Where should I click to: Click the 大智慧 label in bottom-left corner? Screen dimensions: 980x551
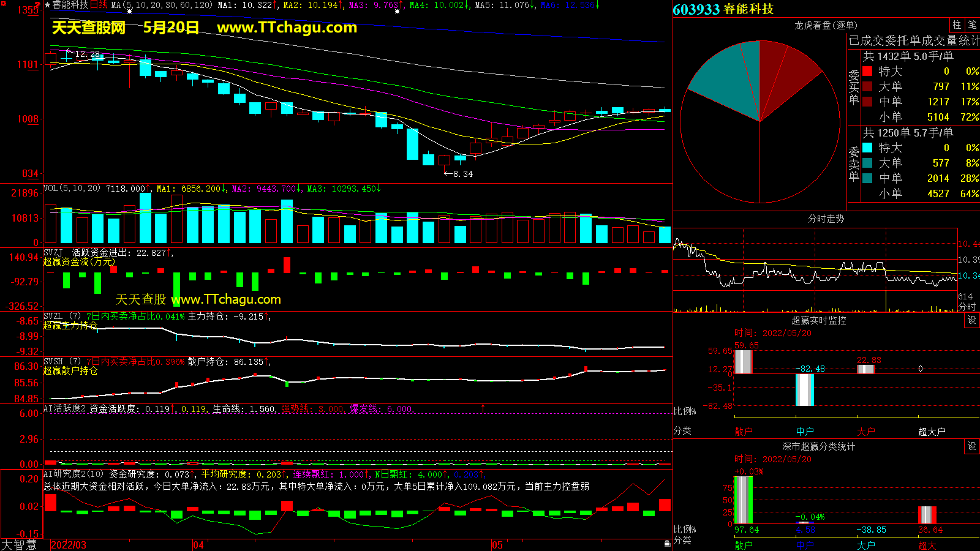[19, 545]
